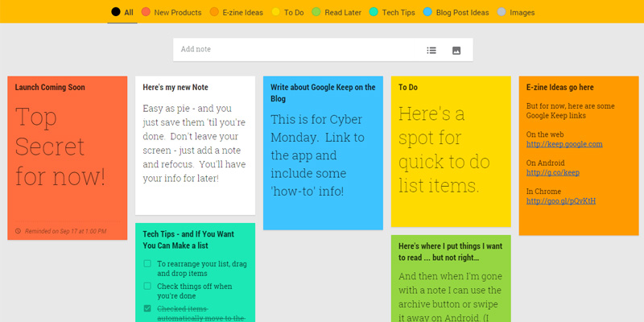Click 'Easy as pie' note body text
This screenshot has width=644, height=322.
pyautogui.click(x=194, y=143)
